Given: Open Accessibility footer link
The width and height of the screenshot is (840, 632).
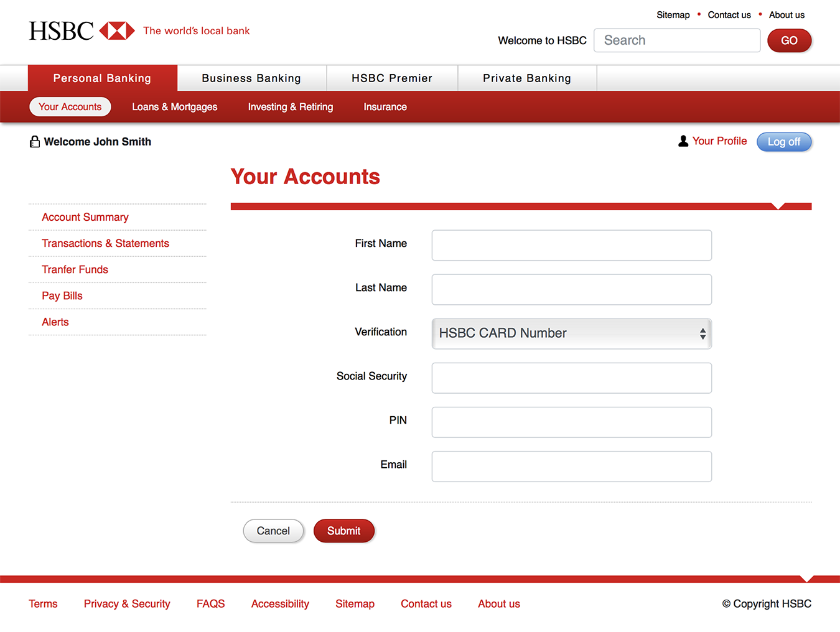Looking at the screenshot, I should [x=280, y=604].
